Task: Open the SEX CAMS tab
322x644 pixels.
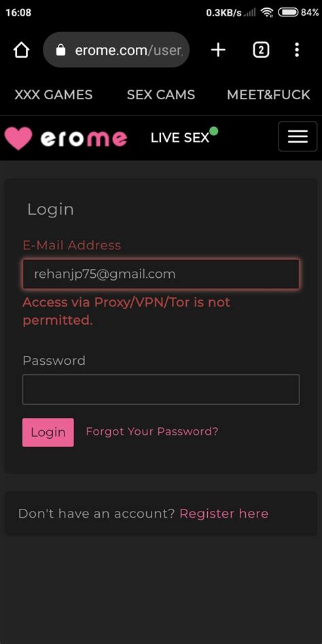Action: [161, 95]
